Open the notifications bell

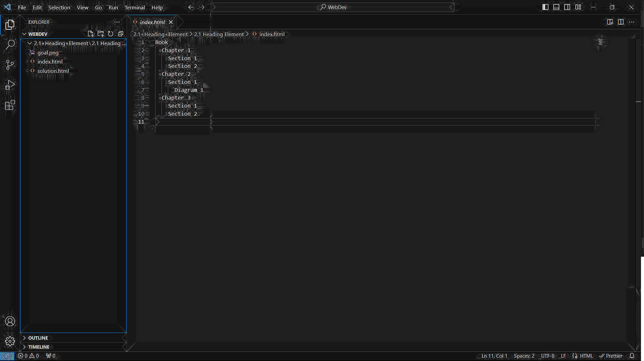632,356
